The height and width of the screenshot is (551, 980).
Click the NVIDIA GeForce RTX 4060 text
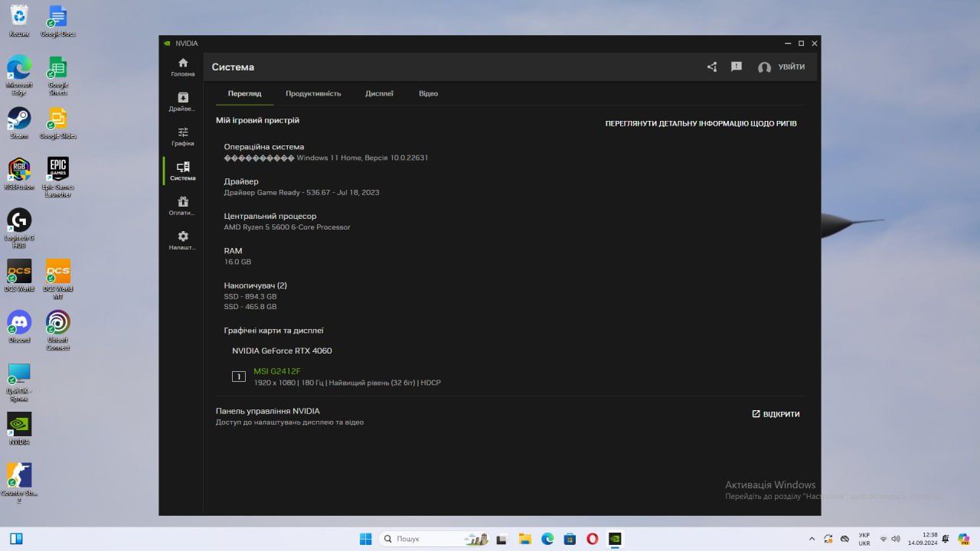[x=282, y=350]
